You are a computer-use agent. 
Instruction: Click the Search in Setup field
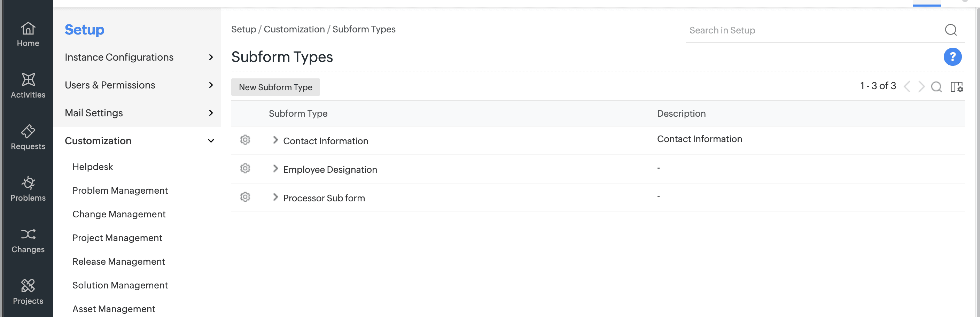[x=814, y=30]
